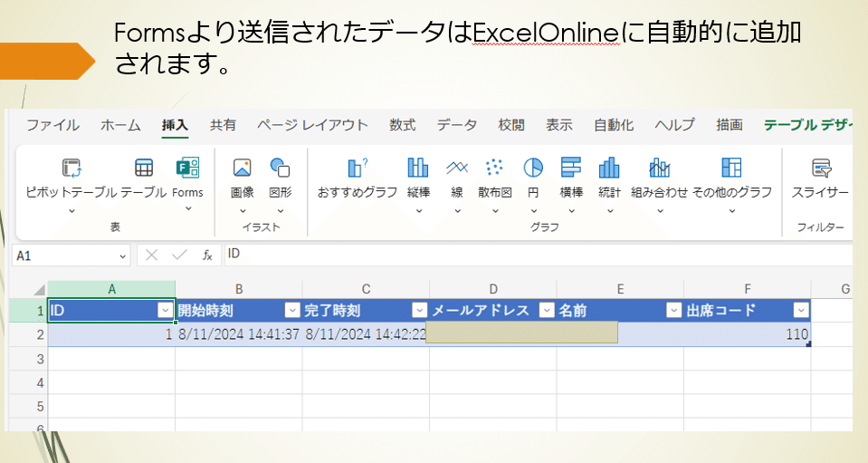This screenshot has height=463, width=868.
Task: Click the Forms icon
Action: 187,168
